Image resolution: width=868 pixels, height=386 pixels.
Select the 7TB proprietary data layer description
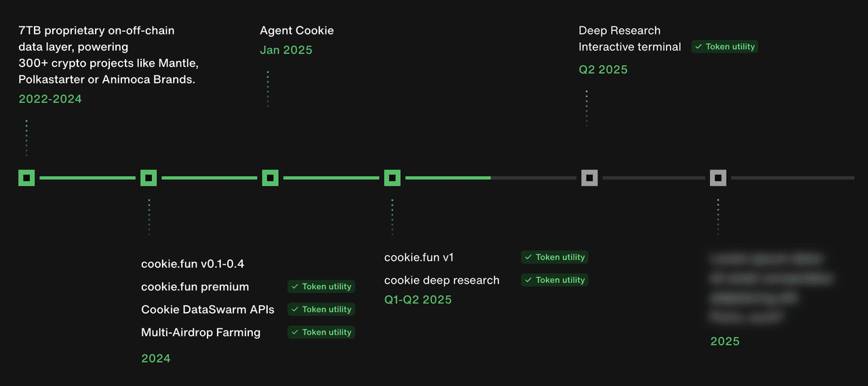tap(108, 55)
